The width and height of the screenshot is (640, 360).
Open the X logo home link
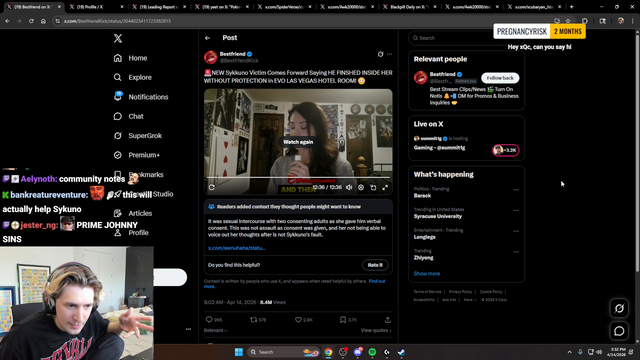pos(118,38)
